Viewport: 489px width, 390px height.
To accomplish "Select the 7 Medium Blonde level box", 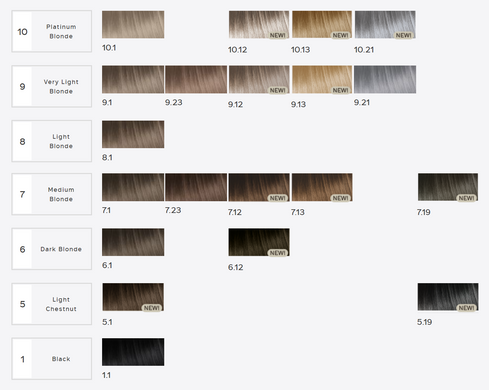I will 52,194.
